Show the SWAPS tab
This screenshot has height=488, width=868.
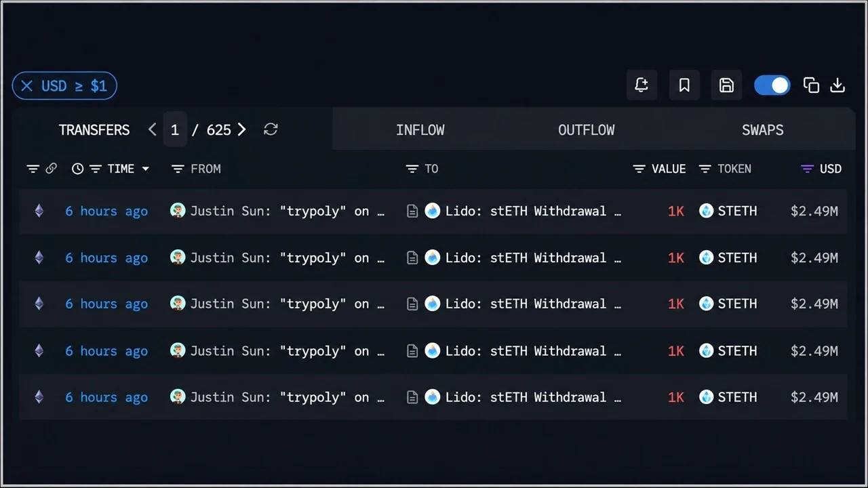point(763,130)
